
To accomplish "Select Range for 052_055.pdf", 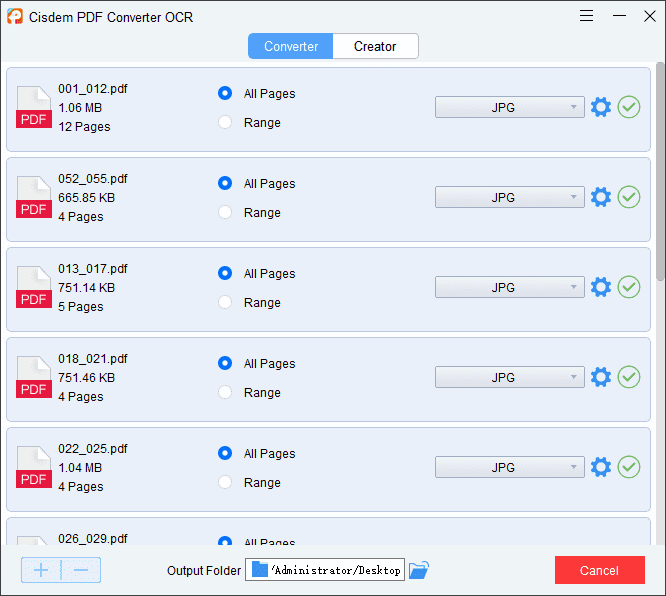I will [225, 212].
